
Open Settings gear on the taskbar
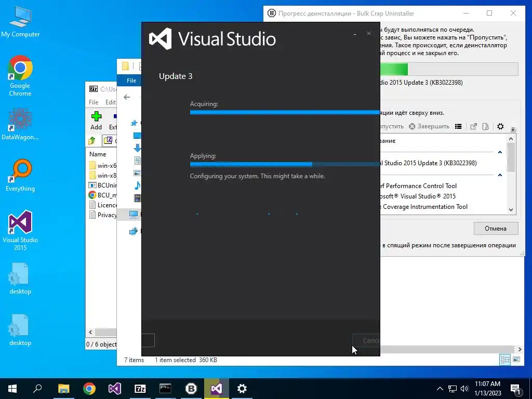[242, 389]
